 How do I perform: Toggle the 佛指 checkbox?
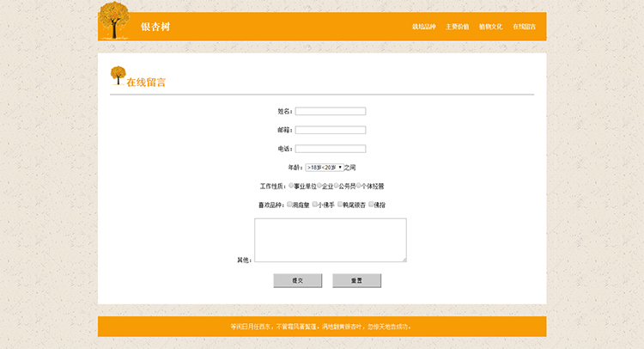tap(371, 205)
